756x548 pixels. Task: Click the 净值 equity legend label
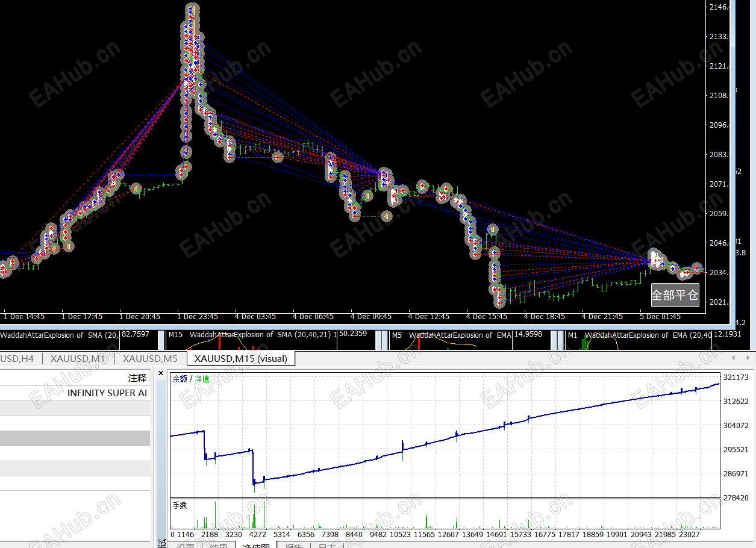[x=202, y=379]
